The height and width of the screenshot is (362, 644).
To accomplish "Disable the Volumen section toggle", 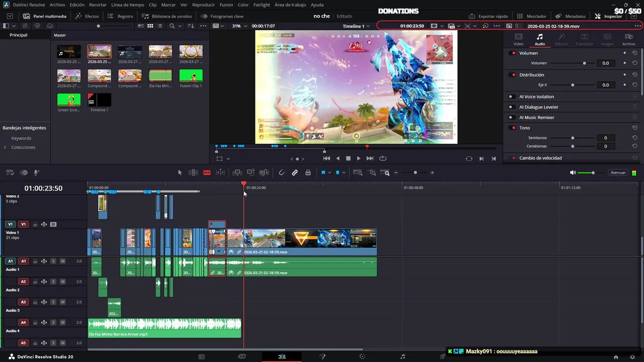I will pos(513,53).
